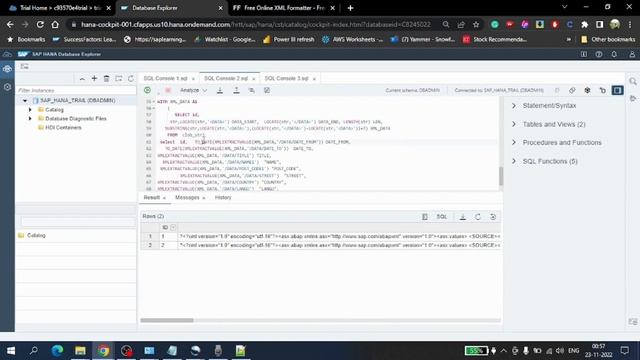Click the format code toolbar icon
Image resolution: width=640 pixels, height=360 pixels.
(251, 90)
